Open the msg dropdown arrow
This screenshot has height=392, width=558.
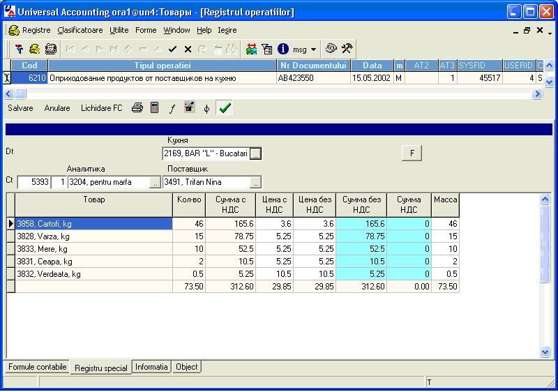313,50
